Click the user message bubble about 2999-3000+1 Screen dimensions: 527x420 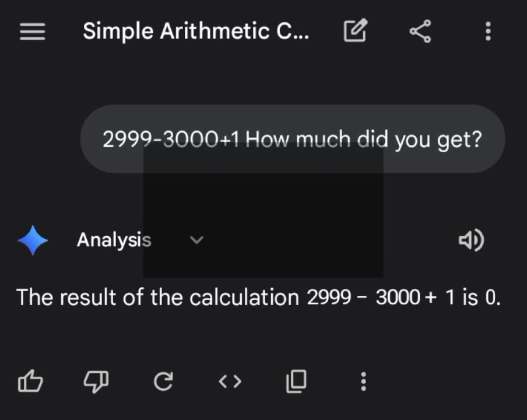(293, 139)
